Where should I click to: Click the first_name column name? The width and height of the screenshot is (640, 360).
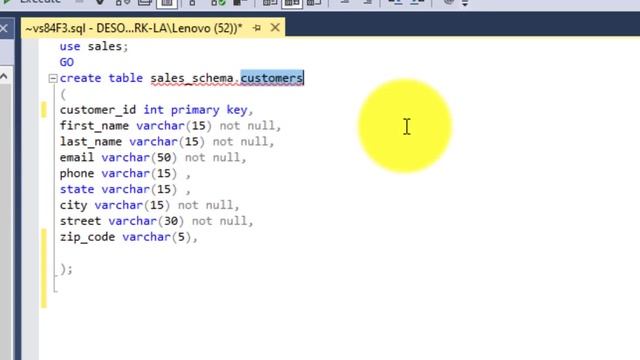click(94, 126)
